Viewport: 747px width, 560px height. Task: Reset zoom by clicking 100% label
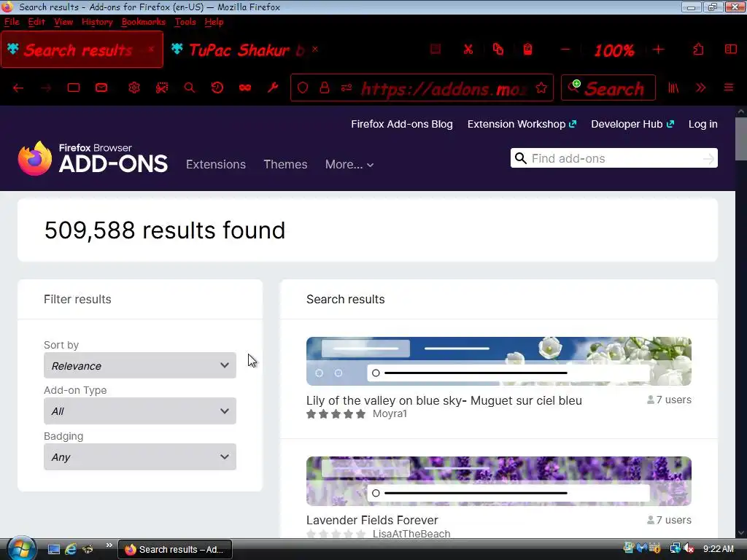[x=614, y=50]
